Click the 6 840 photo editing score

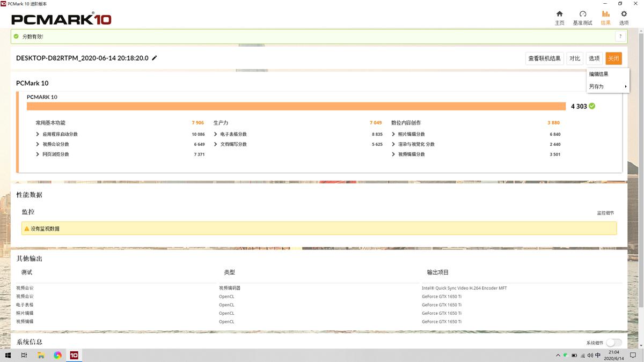pyautogui.click(x=555, y=134)
